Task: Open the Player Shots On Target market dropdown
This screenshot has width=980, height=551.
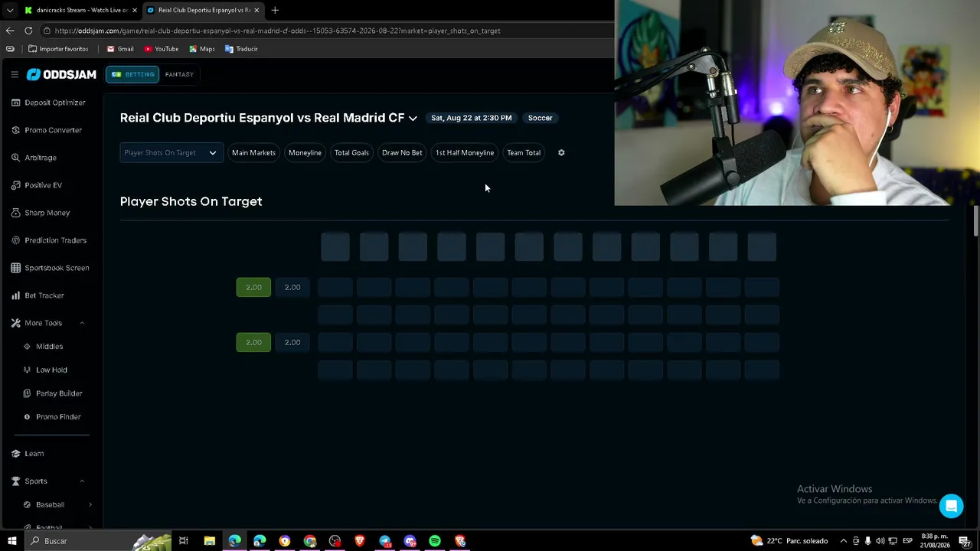Action: click(x=171, y=152)
